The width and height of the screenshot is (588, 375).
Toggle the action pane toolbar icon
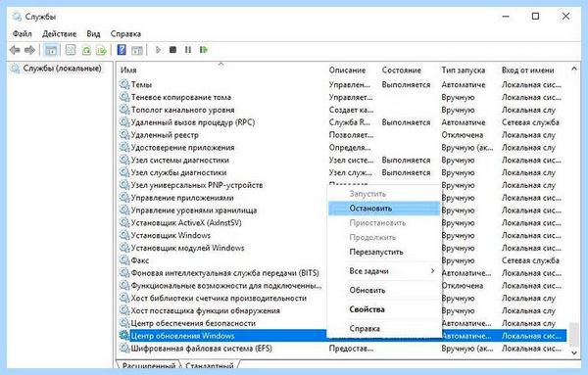click(137, 50)
